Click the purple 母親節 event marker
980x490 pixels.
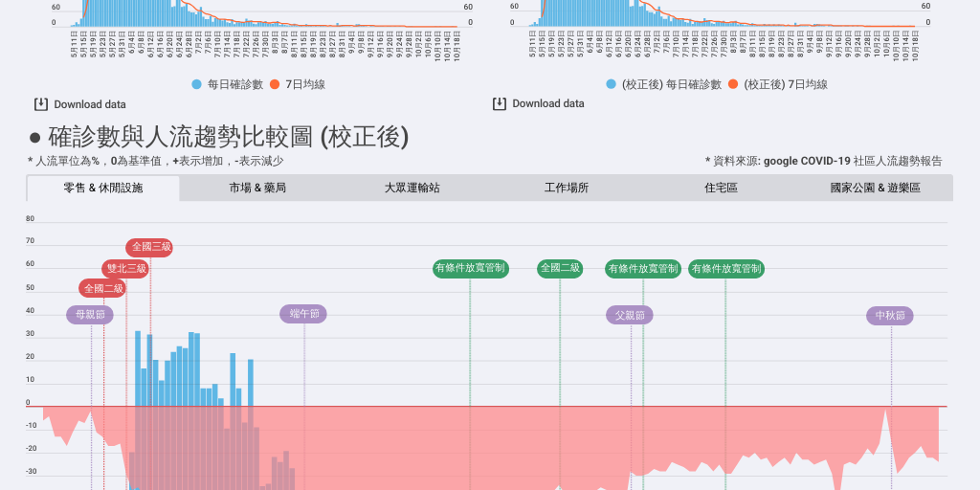[x=90, y=315]
